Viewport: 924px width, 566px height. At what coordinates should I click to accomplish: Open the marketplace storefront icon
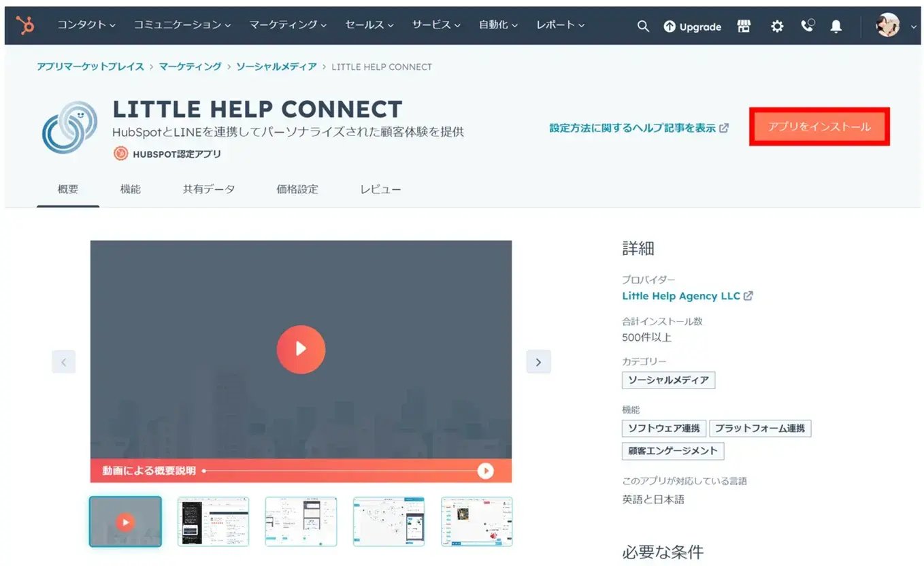(x=744, y=27)
